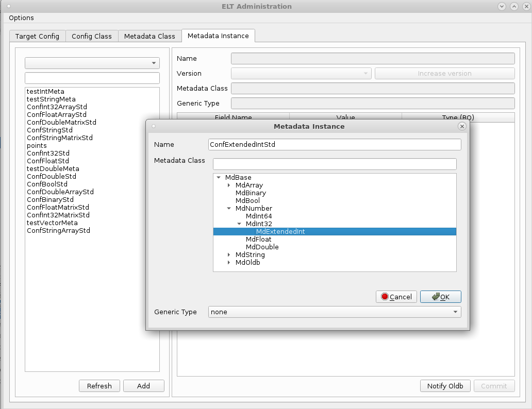Select ConfFloatStd in the list
Viewport: 532px width, 409px height.
[x=48, y=161]
